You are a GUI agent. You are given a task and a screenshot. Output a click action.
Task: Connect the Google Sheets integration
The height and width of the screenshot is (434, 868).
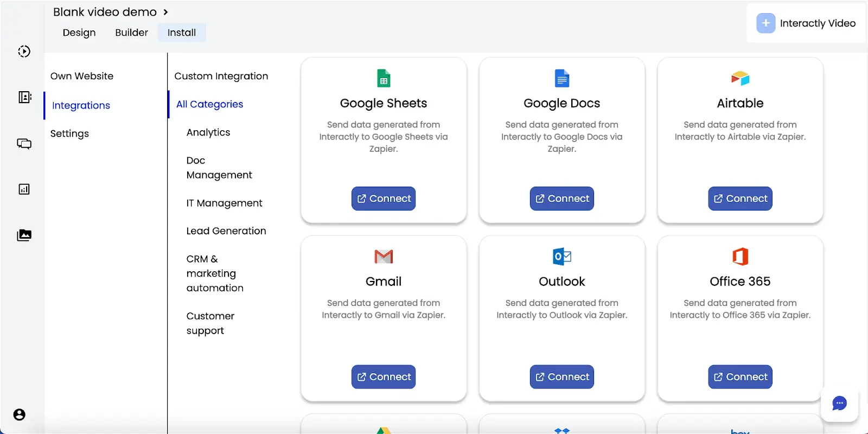tap(384, 199)
